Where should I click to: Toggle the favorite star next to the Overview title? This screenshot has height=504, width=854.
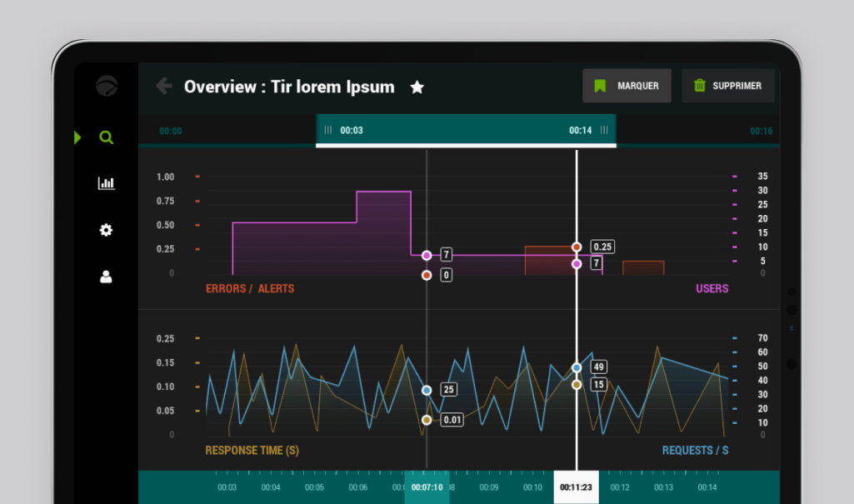coord(417,87)
